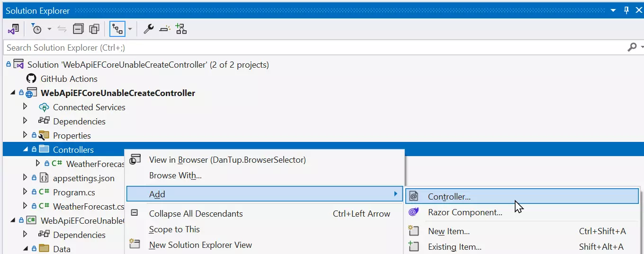The image size is (644, 254).
Task: Click the C# project icon of second project
Action: pyautogui.click(x=31, y=220)
